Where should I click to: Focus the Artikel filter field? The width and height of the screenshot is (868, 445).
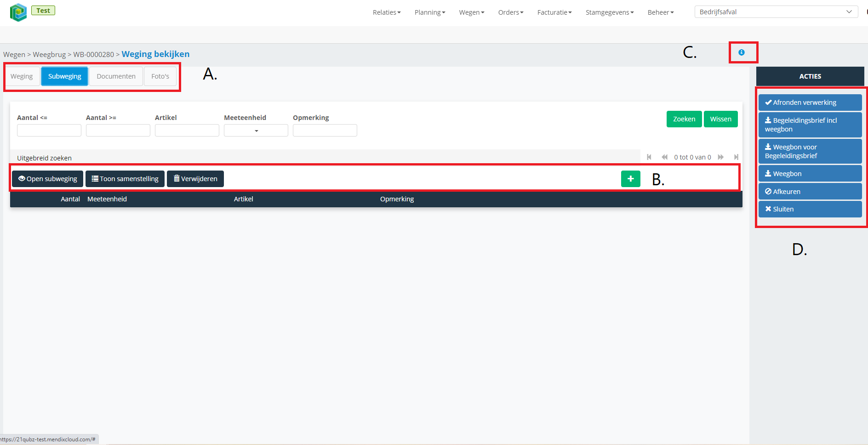pos(187,131)
